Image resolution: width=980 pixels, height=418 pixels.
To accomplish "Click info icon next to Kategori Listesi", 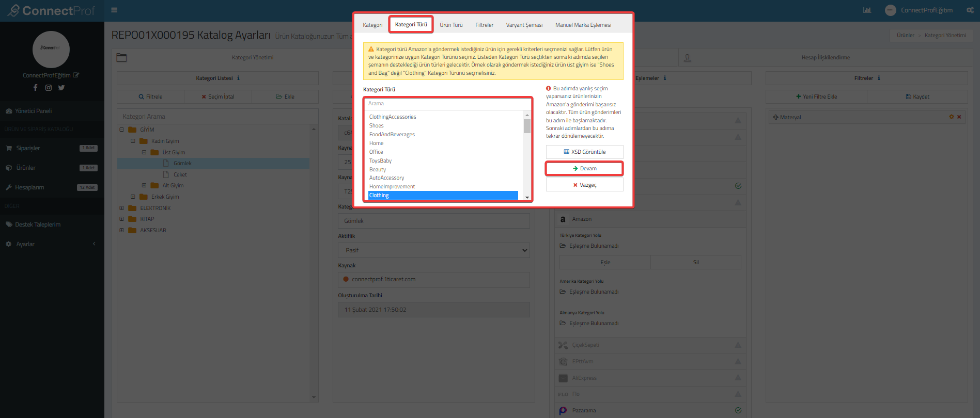I will (x=238, y=78).
